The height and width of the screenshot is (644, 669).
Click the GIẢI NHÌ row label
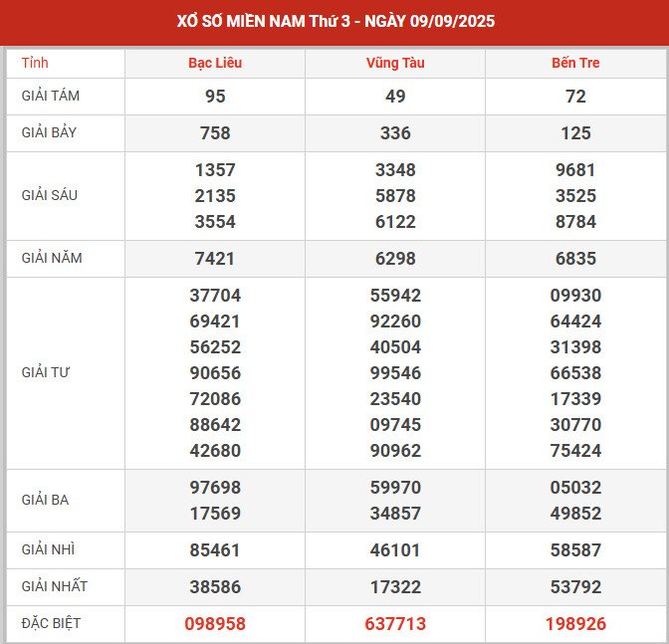[x=48, y=549]
